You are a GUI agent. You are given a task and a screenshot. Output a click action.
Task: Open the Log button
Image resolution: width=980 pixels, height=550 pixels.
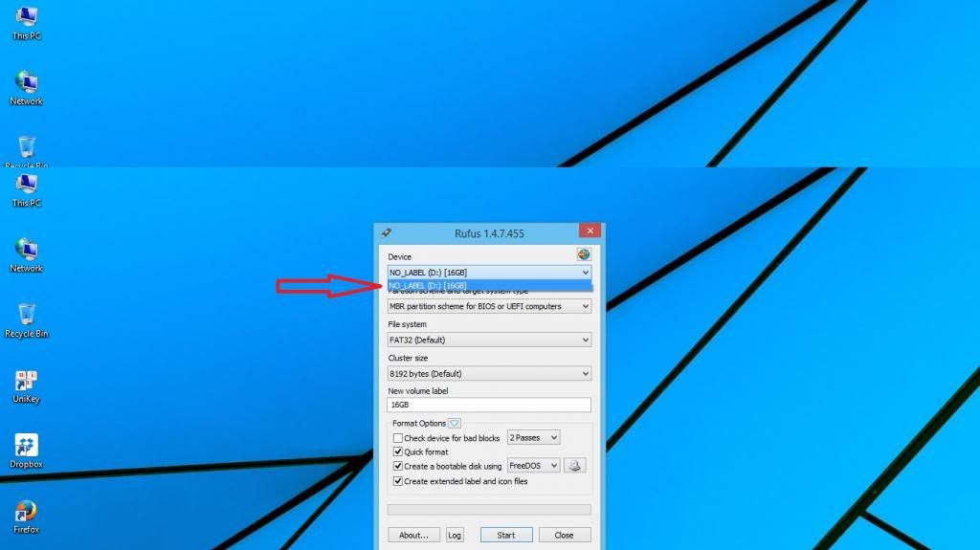455,535
